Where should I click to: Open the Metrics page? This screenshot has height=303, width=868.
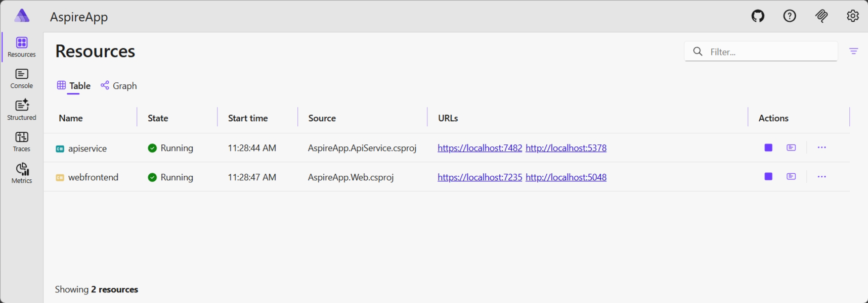22,173
